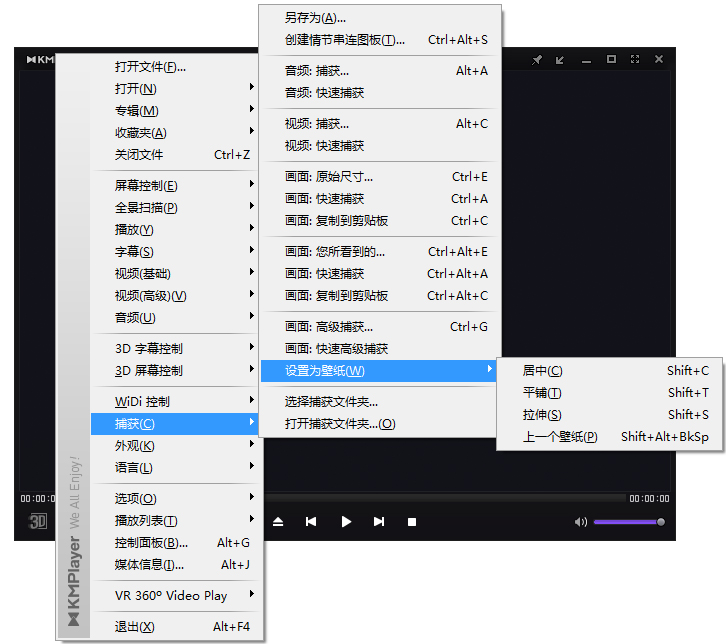Set wallpaper 居中(C) option
Screen dimensions: 726x644
coord(609,371)
